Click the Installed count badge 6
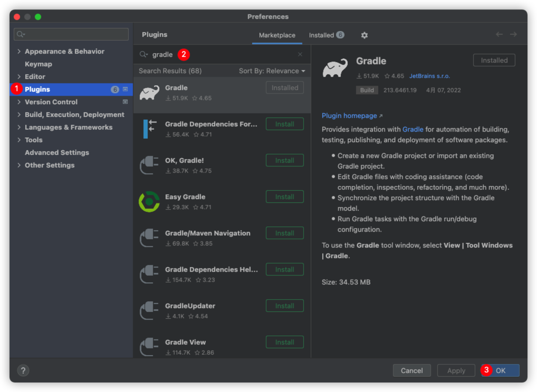 [x=340, y=35]
